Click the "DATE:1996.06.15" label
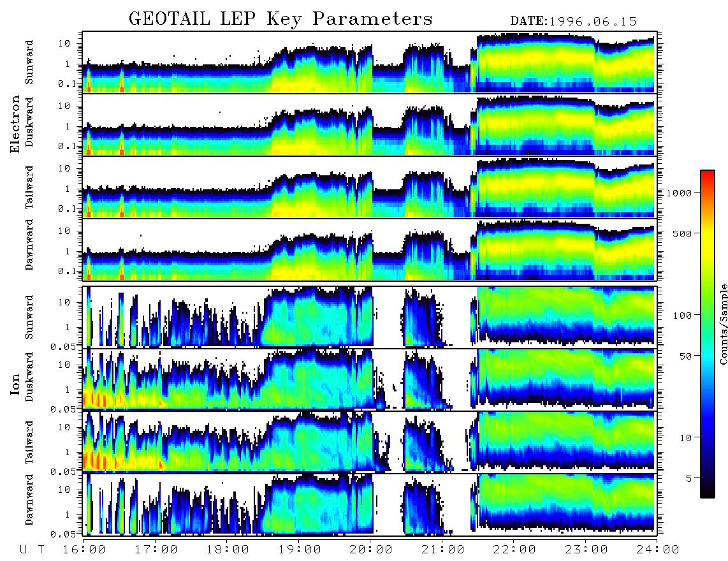728x561 pixels. pos(573,22)
